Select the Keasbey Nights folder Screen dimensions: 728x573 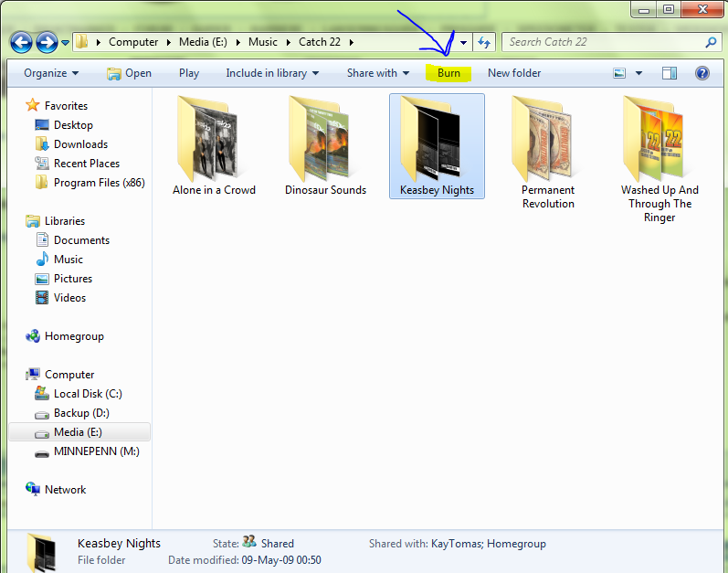(x=437, y=146)
